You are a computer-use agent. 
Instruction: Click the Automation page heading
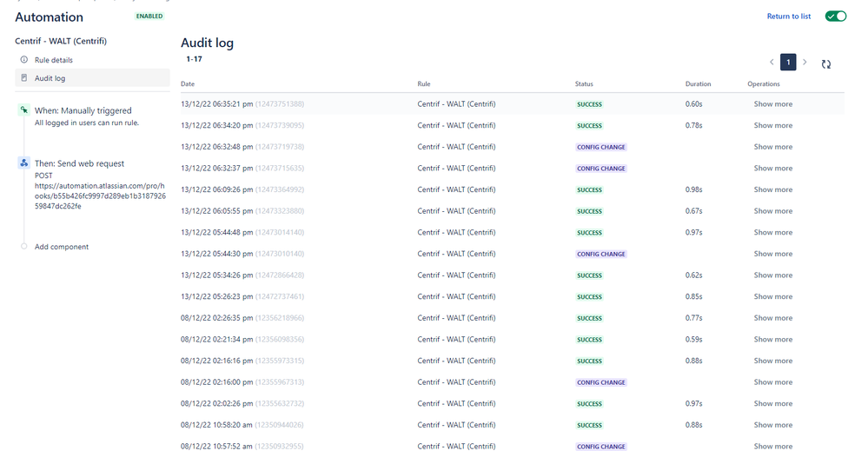tap(49, 17)
